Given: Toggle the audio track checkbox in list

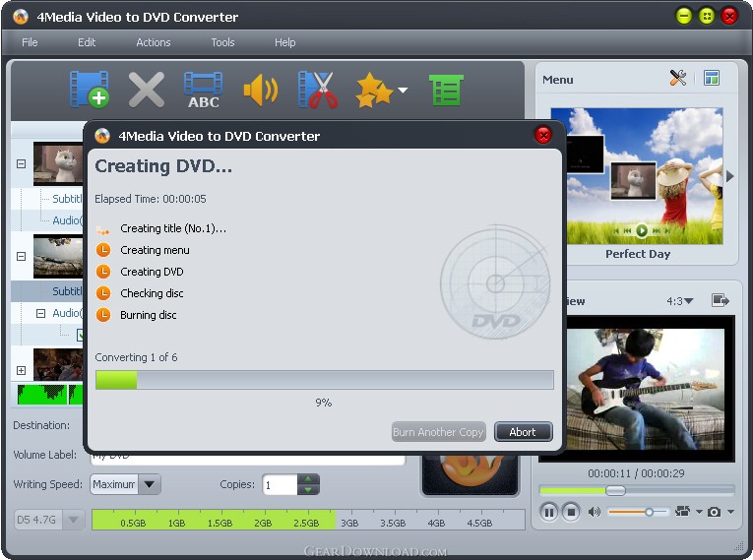Looking at the screenshot, I should 80,335.
